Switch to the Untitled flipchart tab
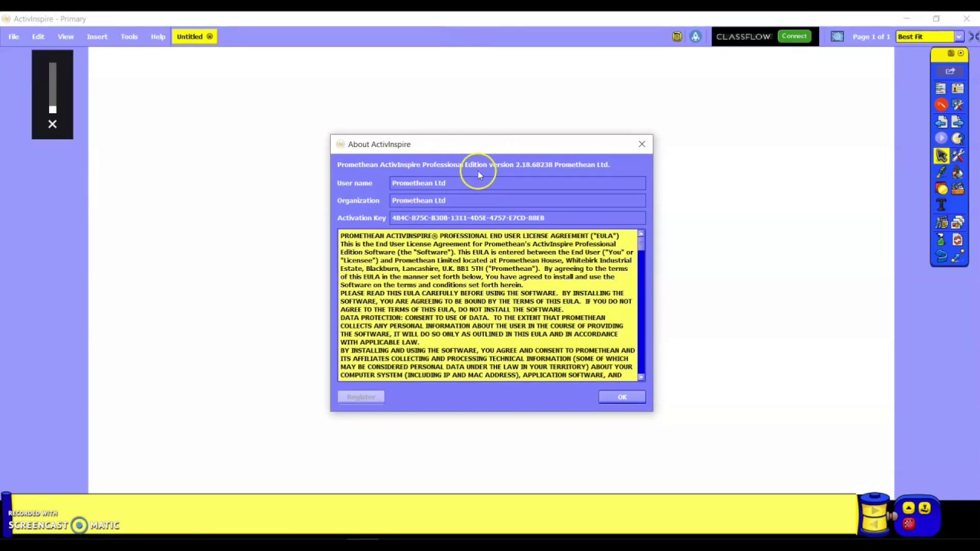This screenshot has height=551, width=980. [194, 37]
